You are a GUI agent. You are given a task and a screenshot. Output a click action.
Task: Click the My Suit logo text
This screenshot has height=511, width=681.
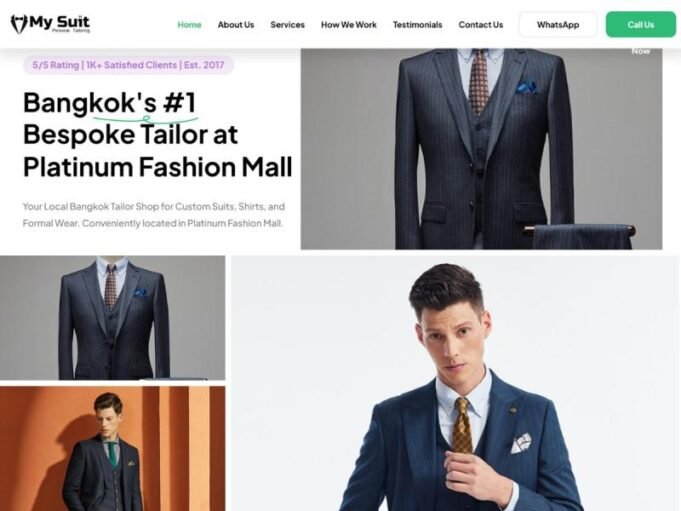pyautogui.click(x=60, y=22)
